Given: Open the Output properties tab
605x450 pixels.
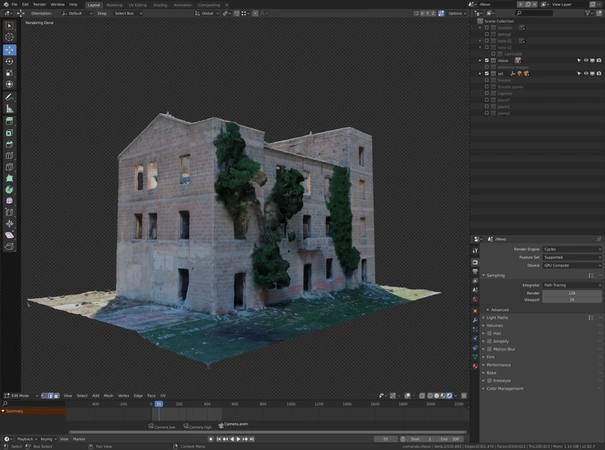Looking at the screenshot, I should coord(475,271).
